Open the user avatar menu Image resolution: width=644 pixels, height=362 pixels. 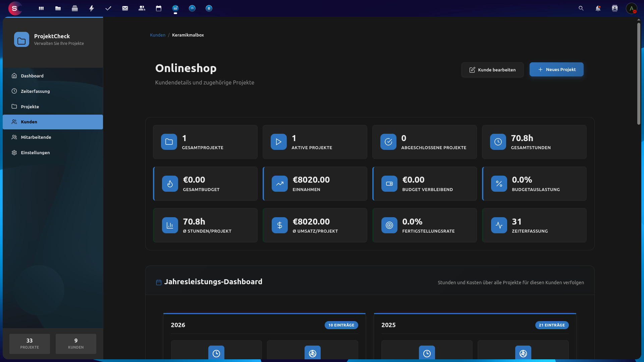pos(632,8)
